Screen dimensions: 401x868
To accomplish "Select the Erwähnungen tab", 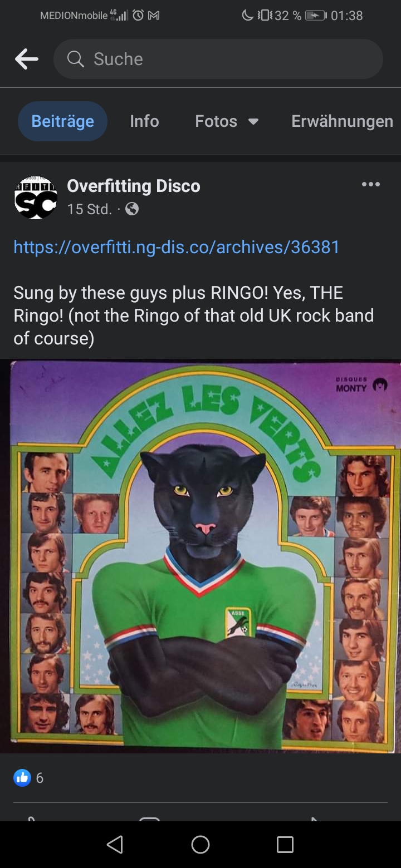I will coord(342,121).
